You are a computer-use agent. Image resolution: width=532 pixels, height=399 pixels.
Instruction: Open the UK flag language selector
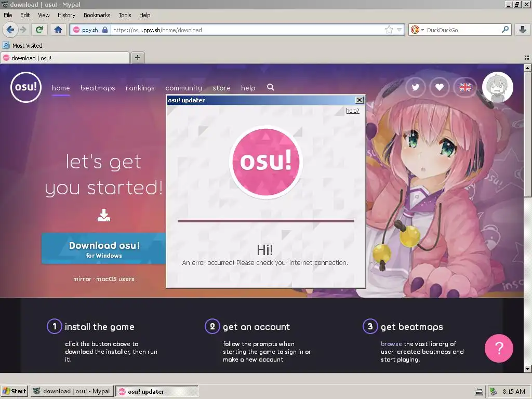point(465,87)
